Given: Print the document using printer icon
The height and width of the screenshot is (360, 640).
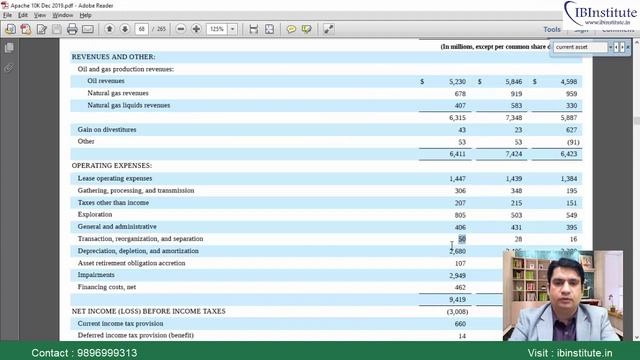Looking at the screenshot, I should point(72,29).
